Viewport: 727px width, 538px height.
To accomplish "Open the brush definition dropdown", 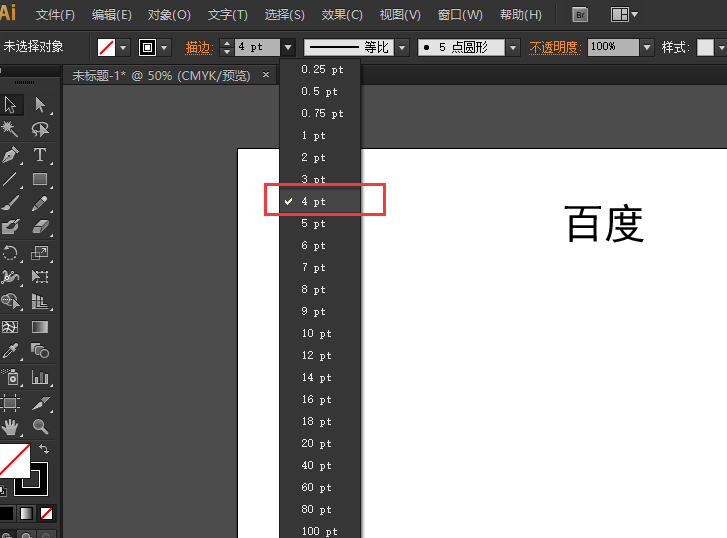I will tap(512, 47).
